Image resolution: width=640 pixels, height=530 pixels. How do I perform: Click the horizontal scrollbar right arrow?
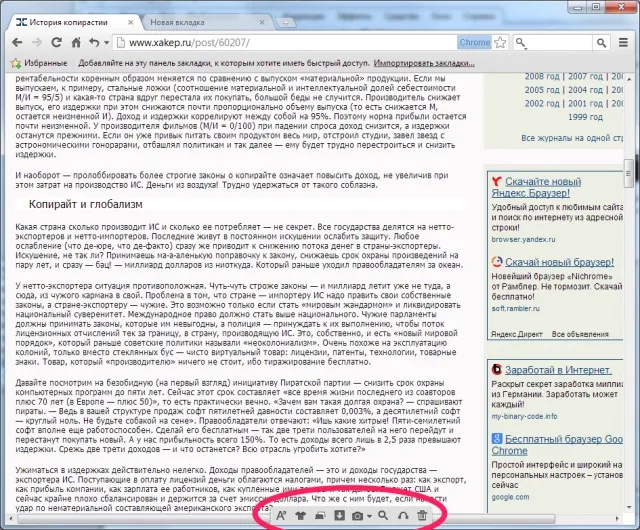(617, 519)
